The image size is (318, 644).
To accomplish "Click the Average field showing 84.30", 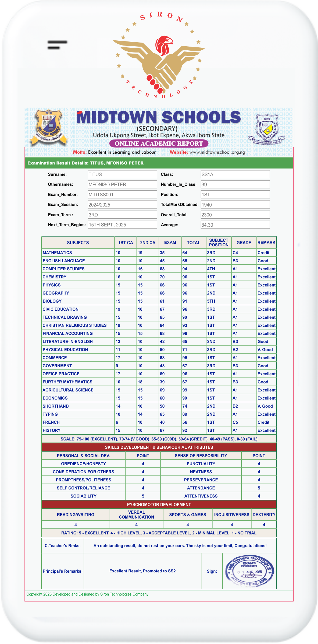I will pos(235,225).
